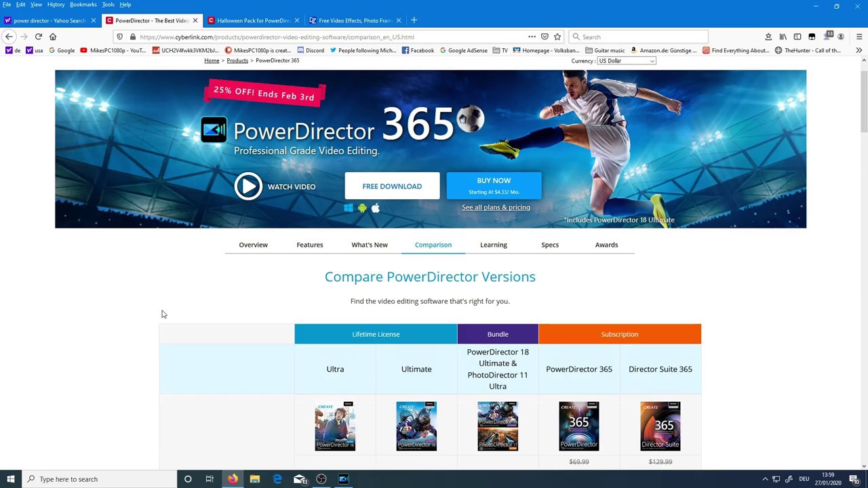Go to the What's New section tab
Screen dimensions: 868x488
pos(370,245)
